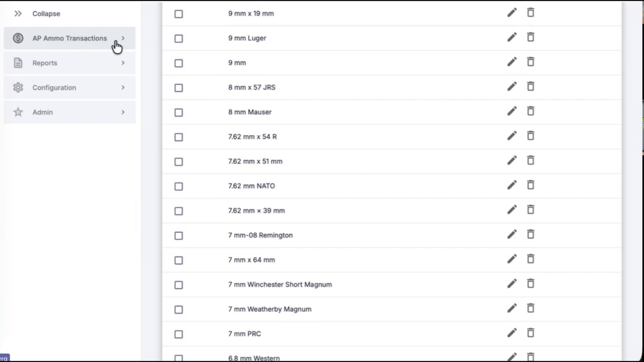Expand the Reports submenu arrow

pyautogui.click(x=123, y=63)
